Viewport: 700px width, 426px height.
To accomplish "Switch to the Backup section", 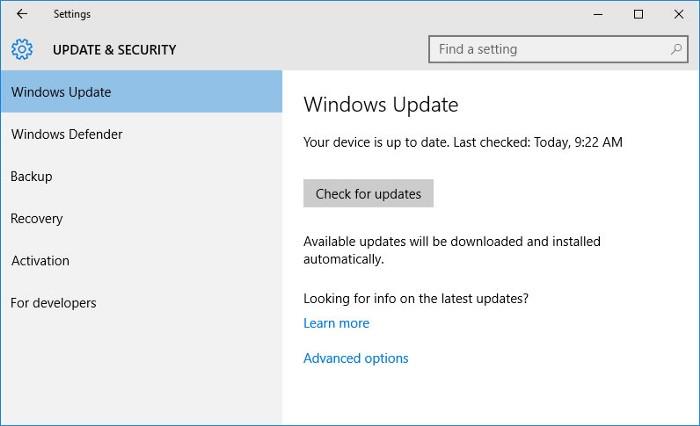I will (x=142, y=176).
